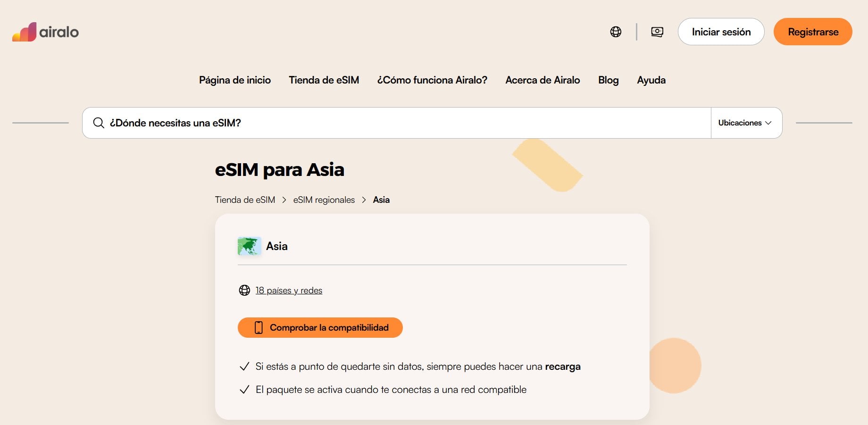Open the Ayuda help page
Viewport: 868px width, 425px height.
pos(651,80)
